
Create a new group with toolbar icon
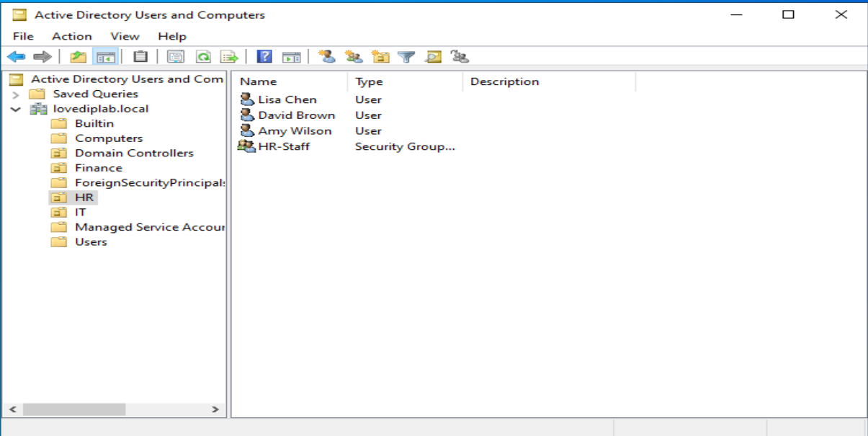click(354, 56)
